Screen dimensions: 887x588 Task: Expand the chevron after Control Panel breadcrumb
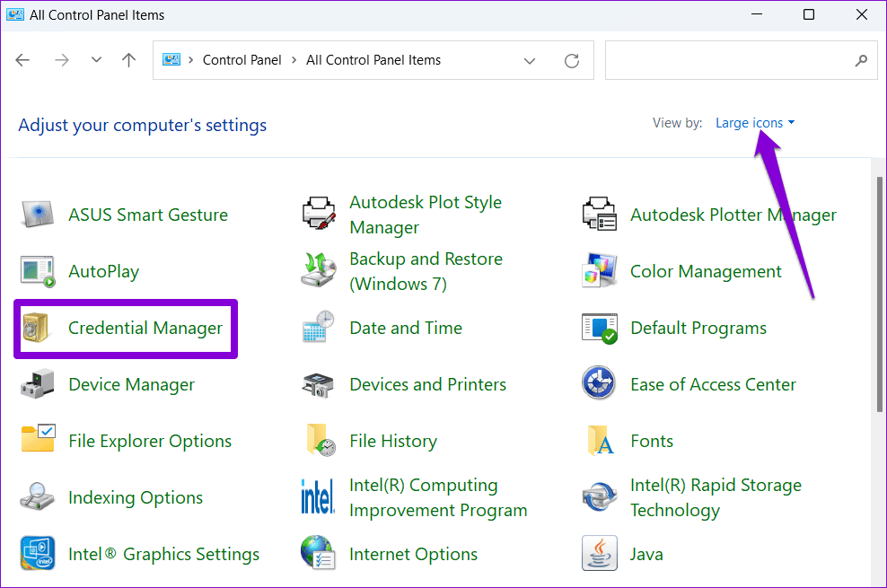coord(294,60)
